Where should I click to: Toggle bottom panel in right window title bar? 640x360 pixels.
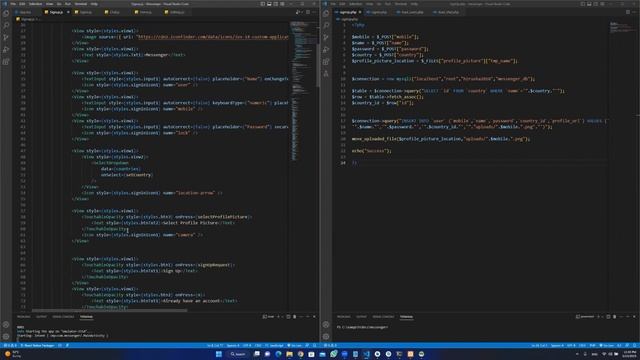[x=589, y=4]
